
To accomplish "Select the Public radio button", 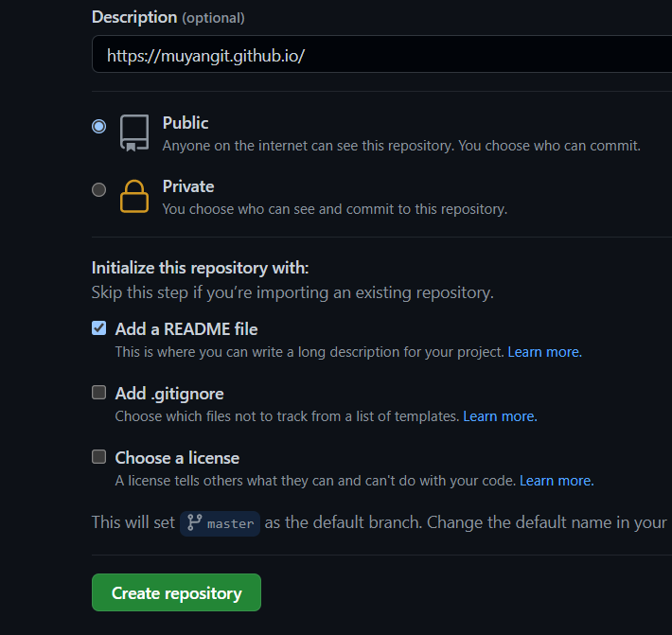I will coord(98,126).
